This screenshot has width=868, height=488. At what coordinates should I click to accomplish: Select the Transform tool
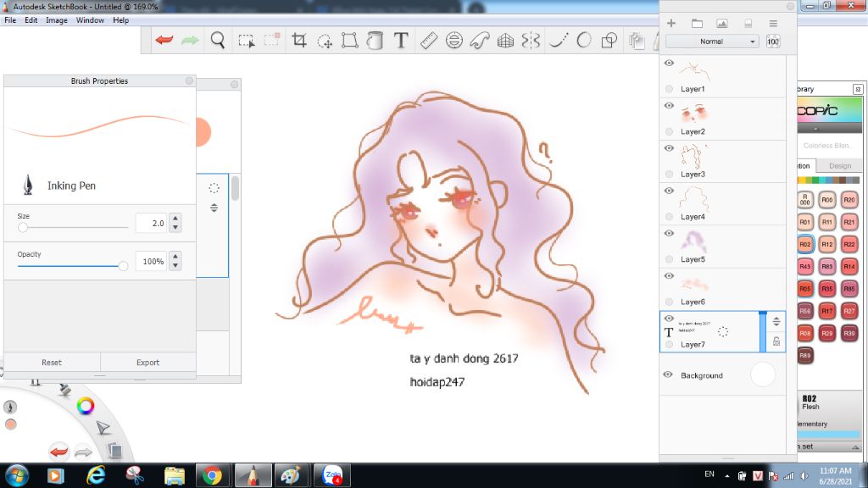[x=350, y=41]
